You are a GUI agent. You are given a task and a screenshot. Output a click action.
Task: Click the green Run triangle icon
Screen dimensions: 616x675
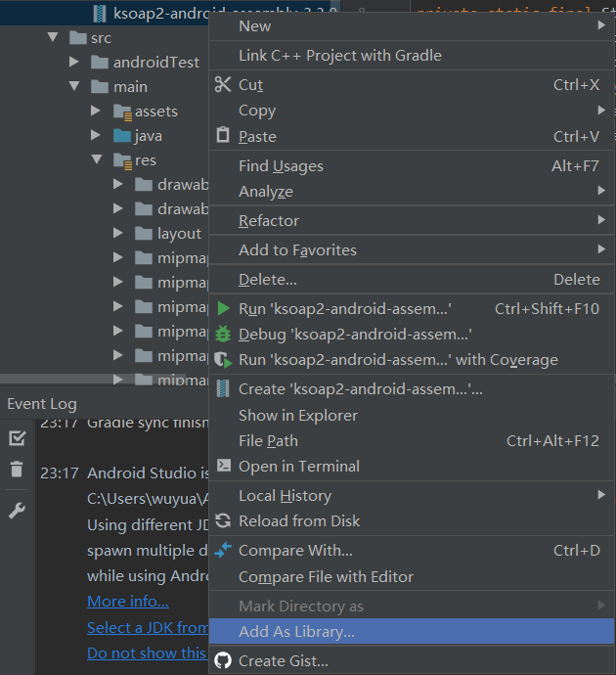pos(223,308)
